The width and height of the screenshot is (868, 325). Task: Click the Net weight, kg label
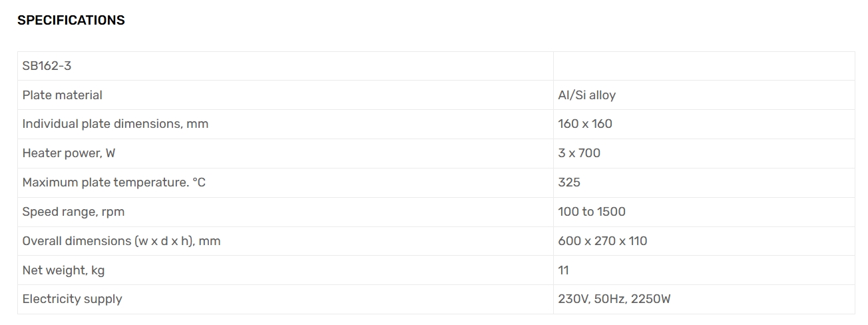point(63,270)
